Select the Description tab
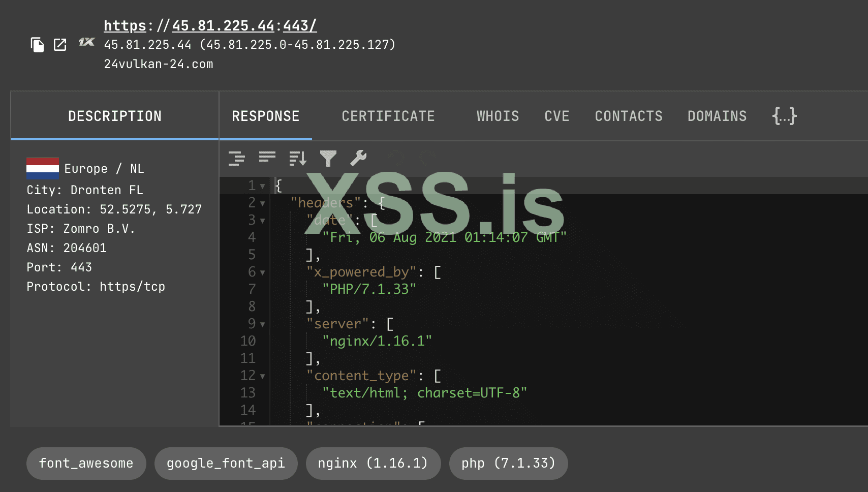868x492 pixels. tap(115, 116)
